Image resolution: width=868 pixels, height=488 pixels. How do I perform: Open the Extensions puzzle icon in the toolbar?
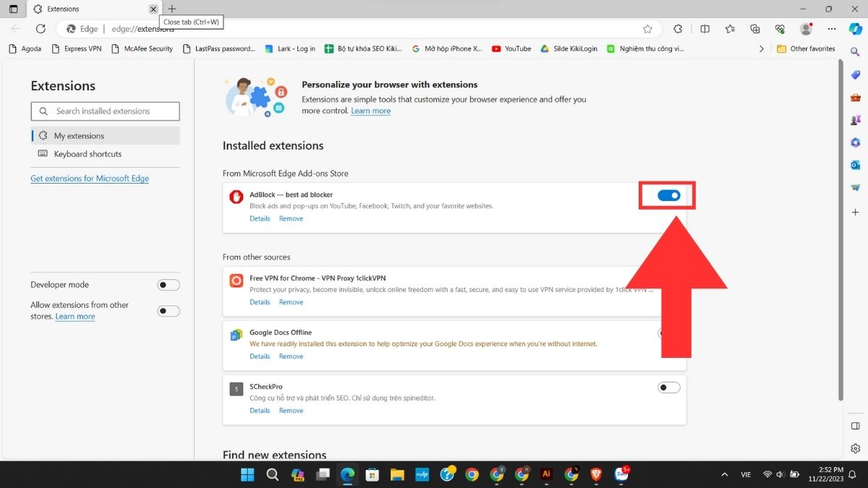coord(677,29)
